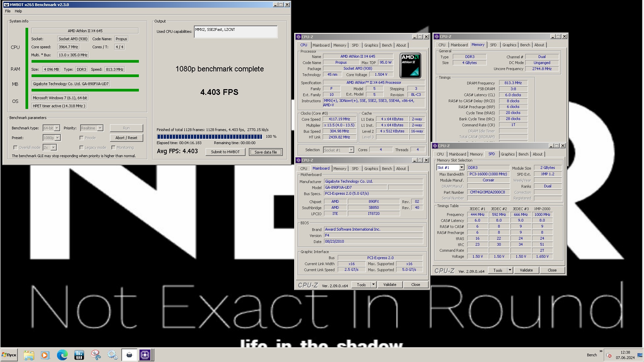The image size is (644, 362).
Task: Click the DRAM Frequency value 813.3 MHz
Action: click(x=513, y=83)
